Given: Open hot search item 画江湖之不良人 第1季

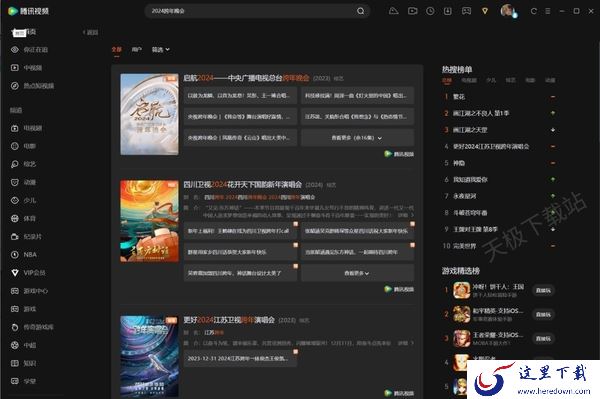Looking at the screenshot, I should [481, 113].
